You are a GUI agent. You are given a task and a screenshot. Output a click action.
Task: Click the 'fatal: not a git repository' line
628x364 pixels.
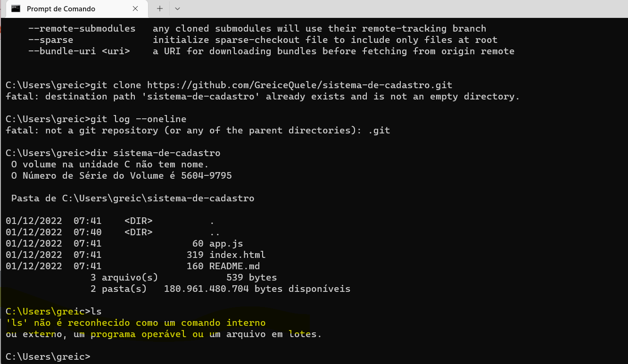[x=198, y=131]
